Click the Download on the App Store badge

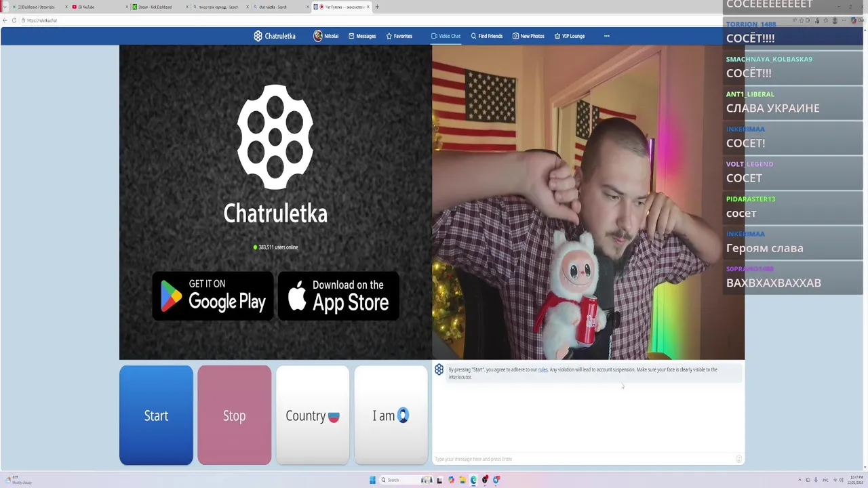coord(338,296)
